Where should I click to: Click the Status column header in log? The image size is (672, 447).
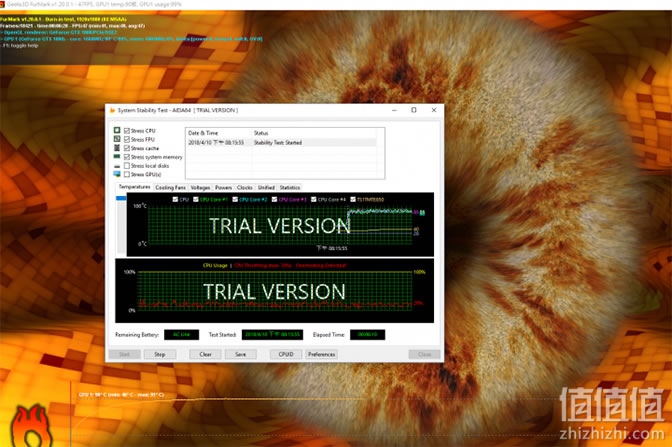point(314,133)
